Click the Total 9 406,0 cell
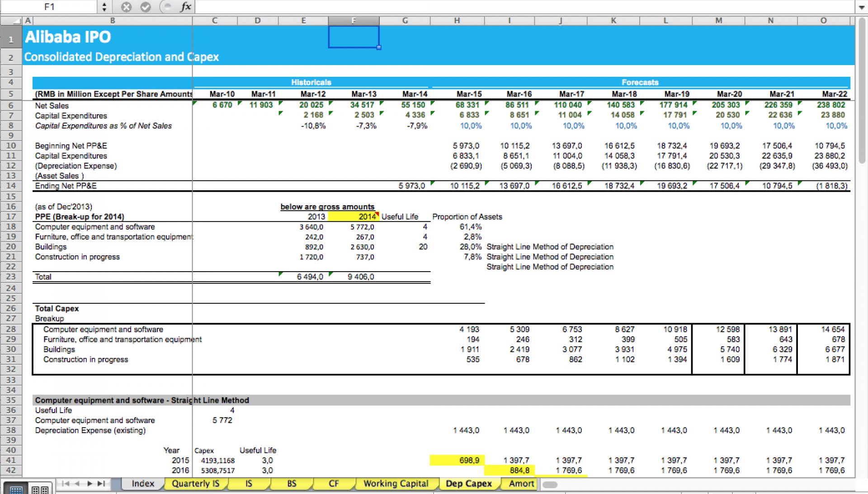Screen dimensions: 868x494 361,277
